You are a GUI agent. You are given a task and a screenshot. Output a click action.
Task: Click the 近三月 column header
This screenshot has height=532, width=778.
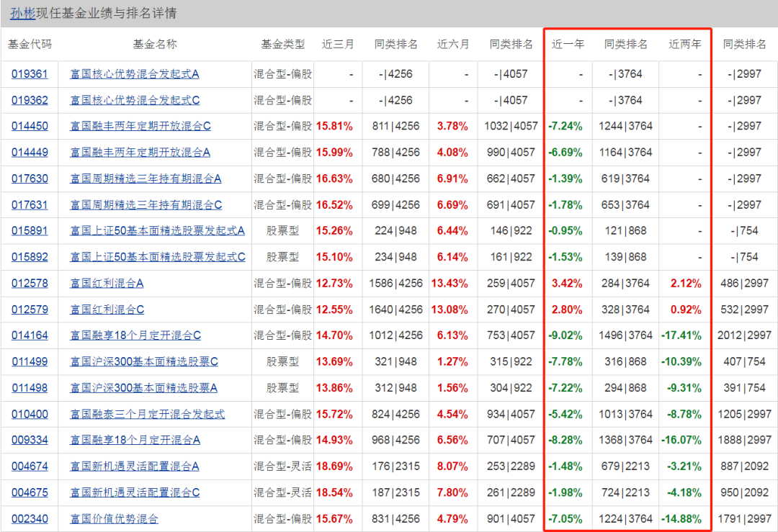(338, 44)
